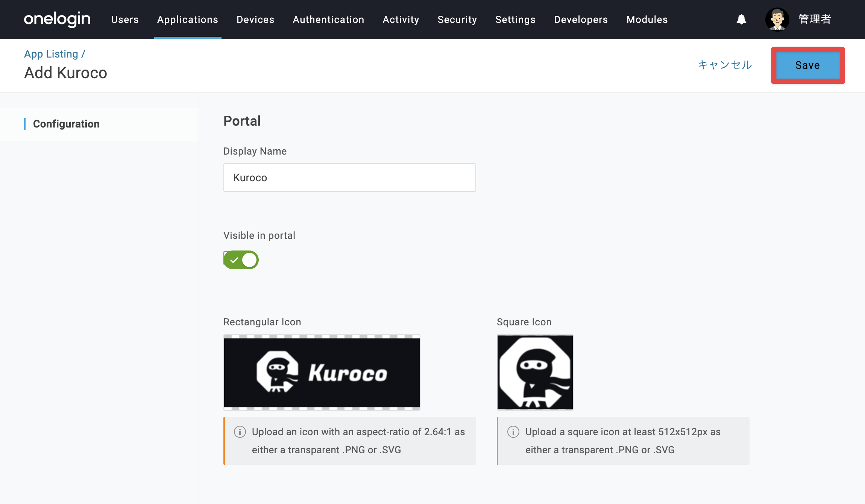The width and height of the screenshot is (865, 504).
Task: Click the 管理者 username
Action: pos(815,19)
